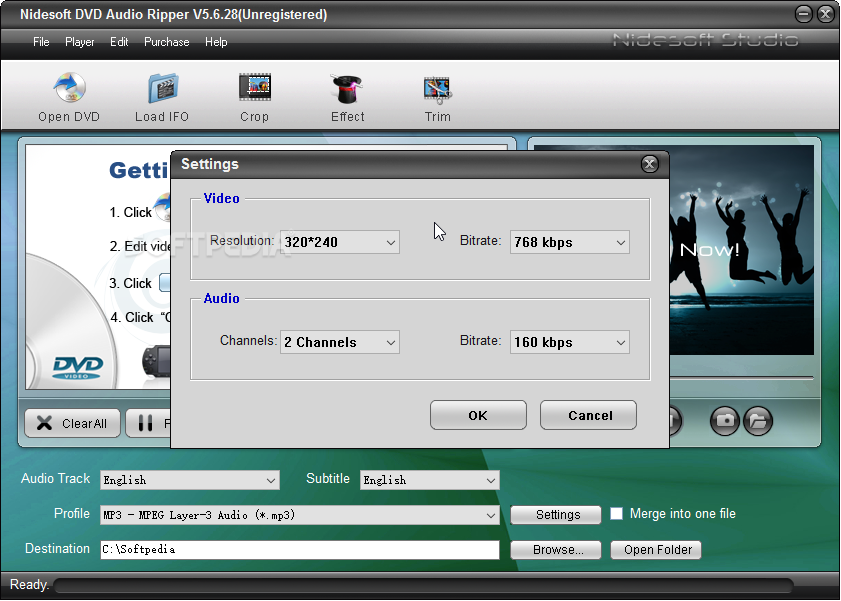Toggle Merge into one file checkbox

point(616,514)
